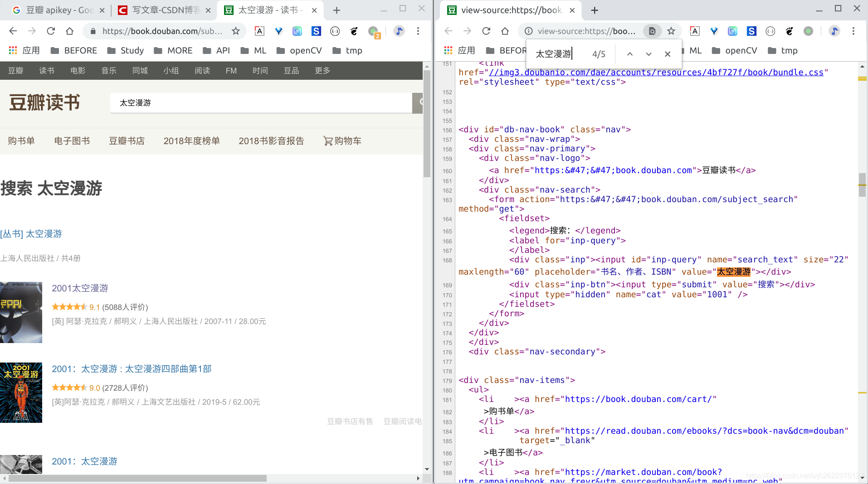The height and width of the screenshot is (484, 868).
Task: Open home page in left browser
Action: click(x=69, y=31)
